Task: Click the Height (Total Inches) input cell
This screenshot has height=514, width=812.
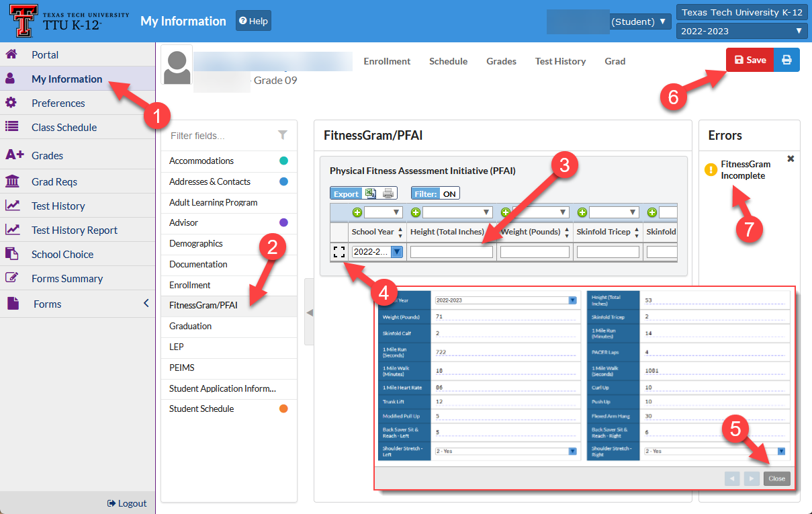Action: 451,252
